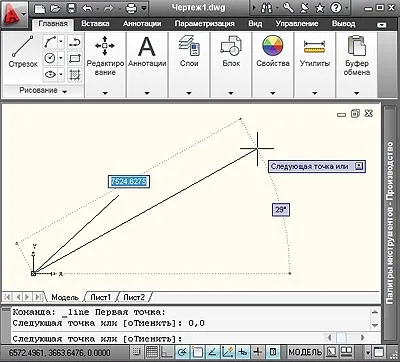The image size is (400, 362).
Task: Expand the Редактирование panel arrow
Action: pyautogui.click(x=105, y=93)
